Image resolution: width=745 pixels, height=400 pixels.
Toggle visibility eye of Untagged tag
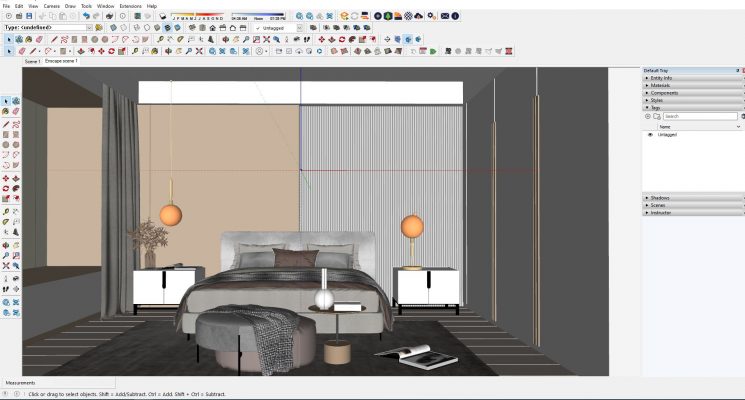tap(650, 134)
